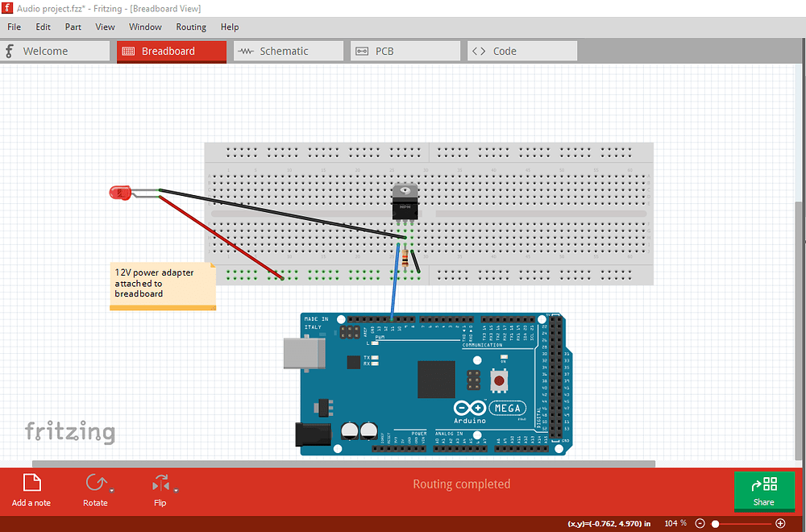Image resolution: width=806 pixels, height=532 pixels.
Task: Click the Breadboard view icon
Action: (129, 51)
